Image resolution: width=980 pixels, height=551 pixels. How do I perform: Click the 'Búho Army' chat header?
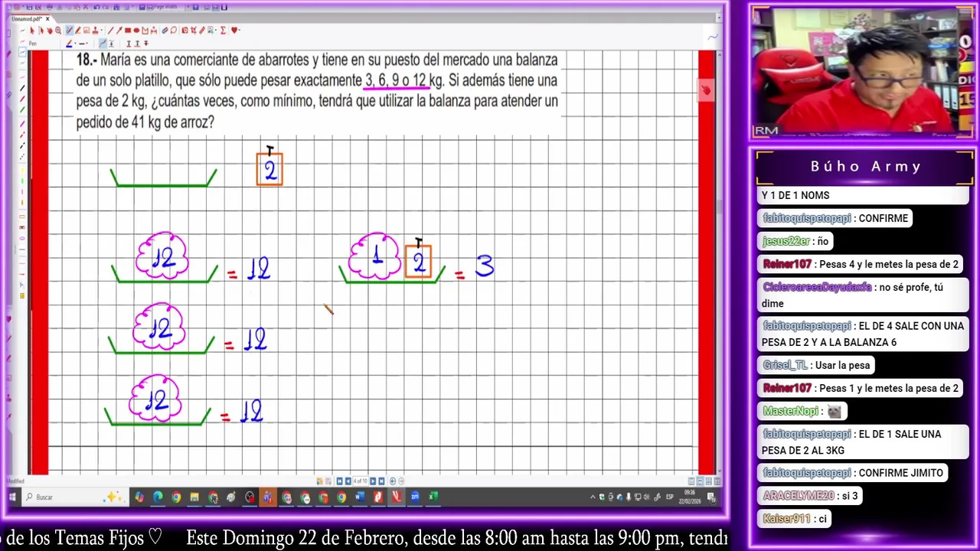point(866,166)
